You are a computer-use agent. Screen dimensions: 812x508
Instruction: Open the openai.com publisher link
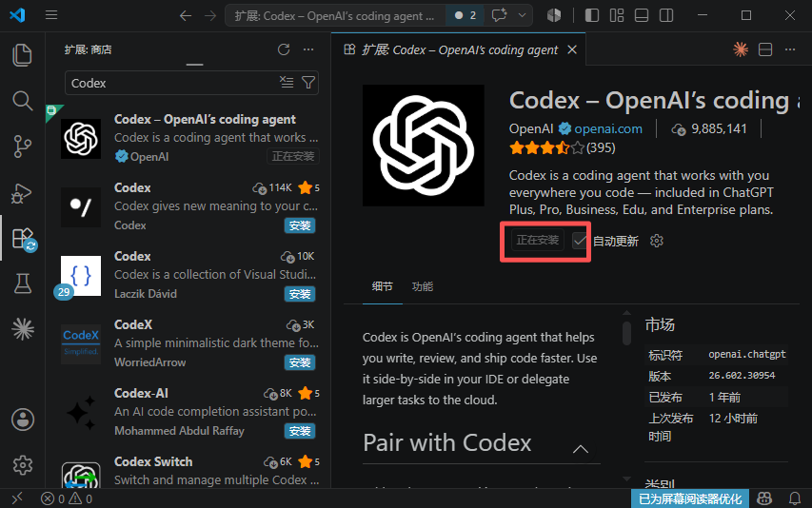point(608,128)
